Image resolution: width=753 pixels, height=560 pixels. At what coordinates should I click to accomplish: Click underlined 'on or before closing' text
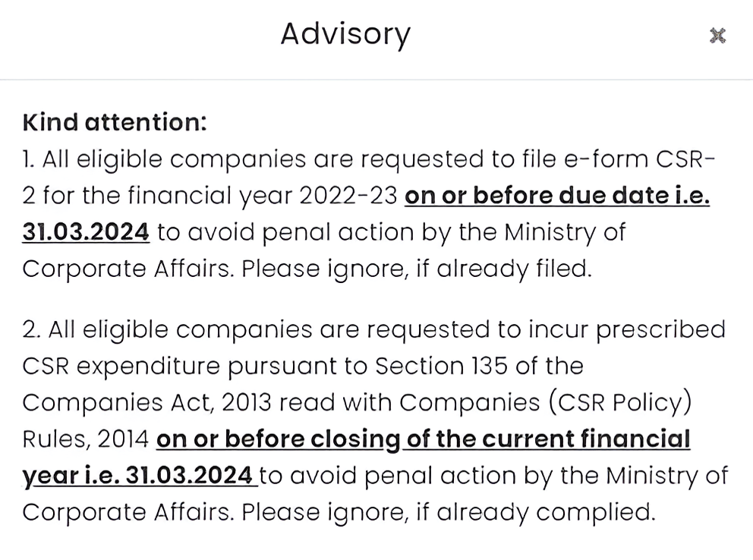click(278, 439)
